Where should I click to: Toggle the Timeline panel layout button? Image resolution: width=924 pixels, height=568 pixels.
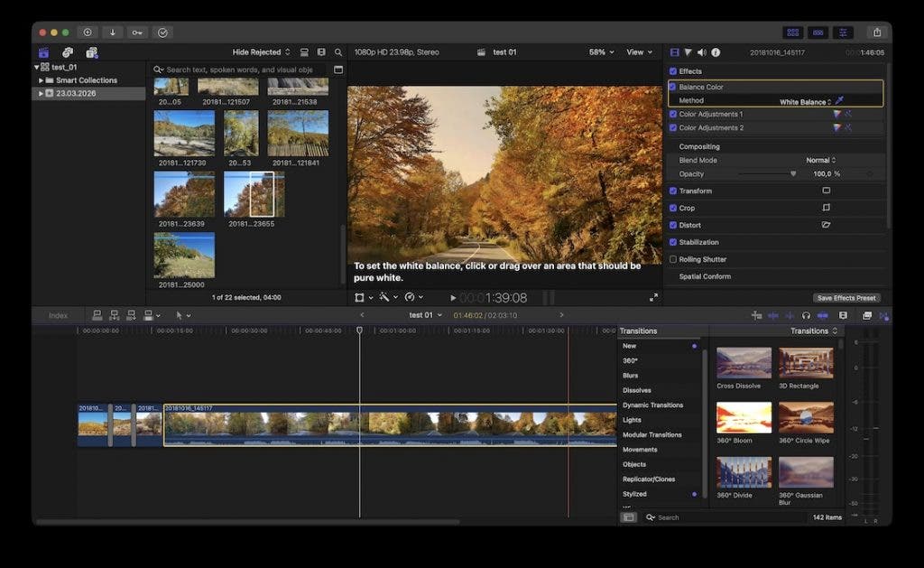pos(818,33)
